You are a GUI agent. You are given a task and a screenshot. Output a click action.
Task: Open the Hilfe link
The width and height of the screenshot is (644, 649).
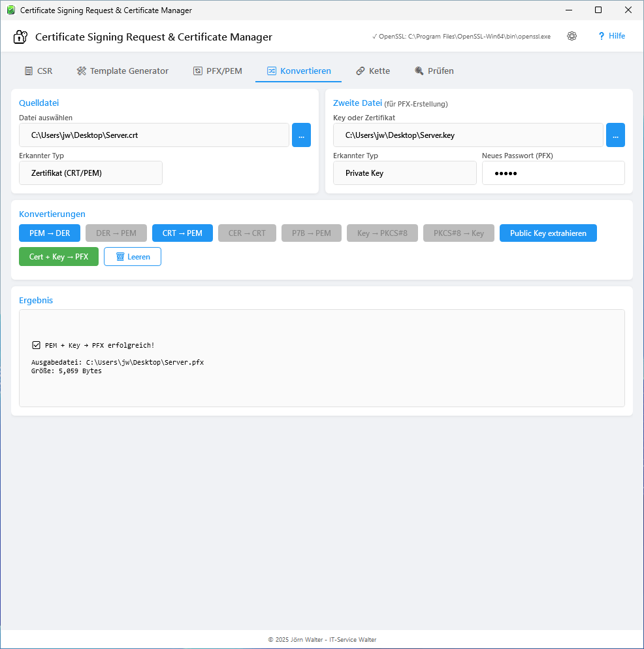click(x=611, y=36)
